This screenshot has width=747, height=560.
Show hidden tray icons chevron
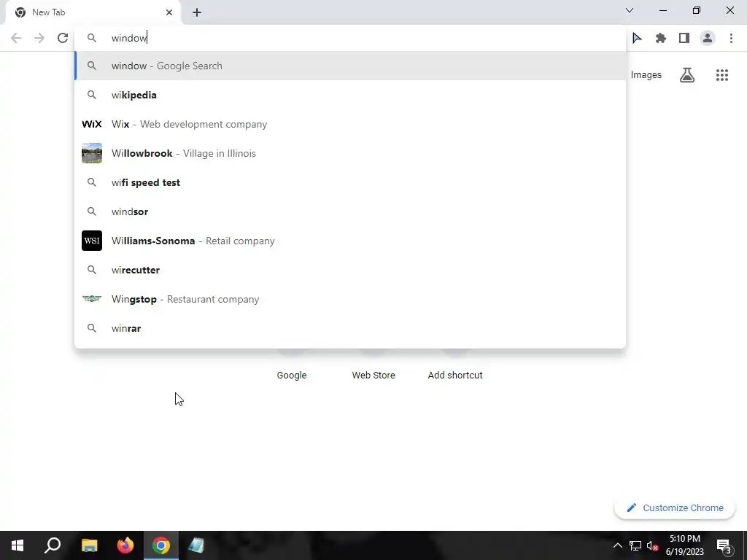(x=617, y=545)
